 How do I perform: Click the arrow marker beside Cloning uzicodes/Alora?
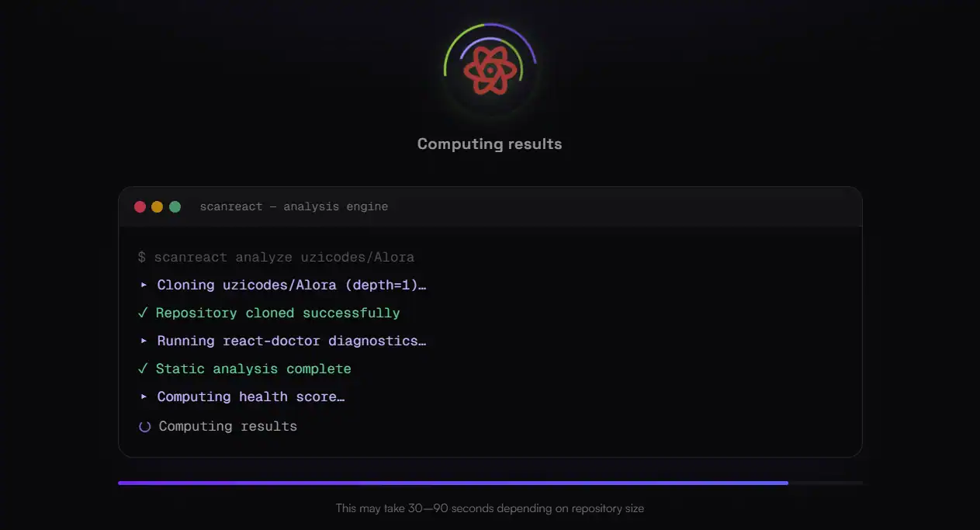click(x=144, y=285)
